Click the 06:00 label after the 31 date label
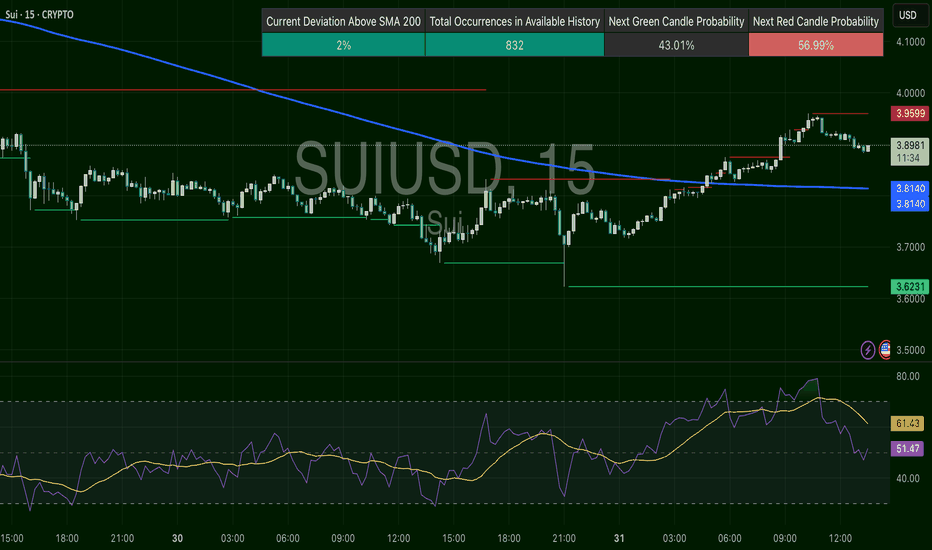This screenshot has width=932, height=550. pos(729,538)
